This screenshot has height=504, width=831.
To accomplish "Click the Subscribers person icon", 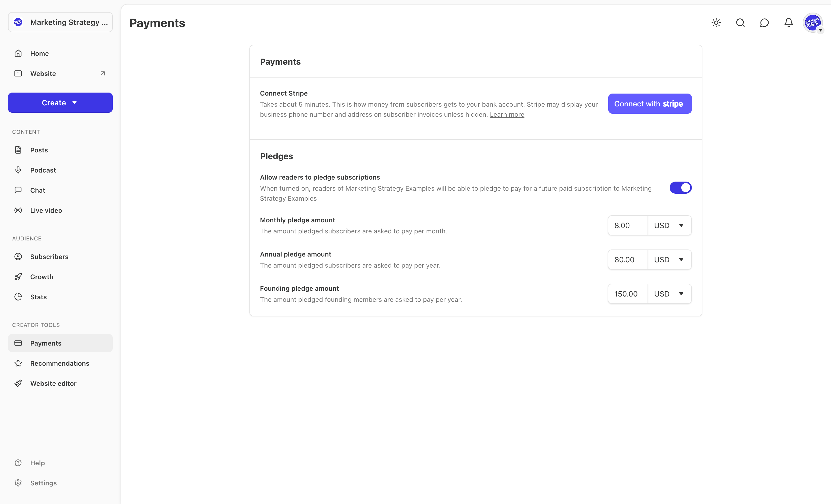I will coord(18,257).
